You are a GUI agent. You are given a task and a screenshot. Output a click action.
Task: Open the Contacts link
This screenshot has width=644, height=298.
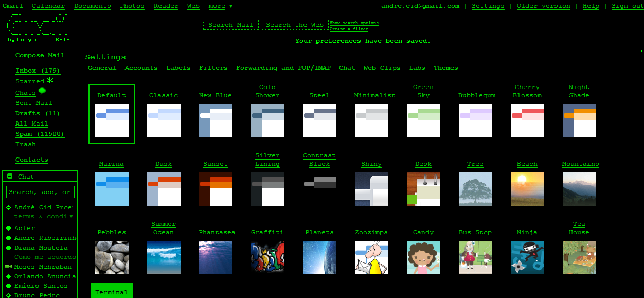click(x=32, y=160)
